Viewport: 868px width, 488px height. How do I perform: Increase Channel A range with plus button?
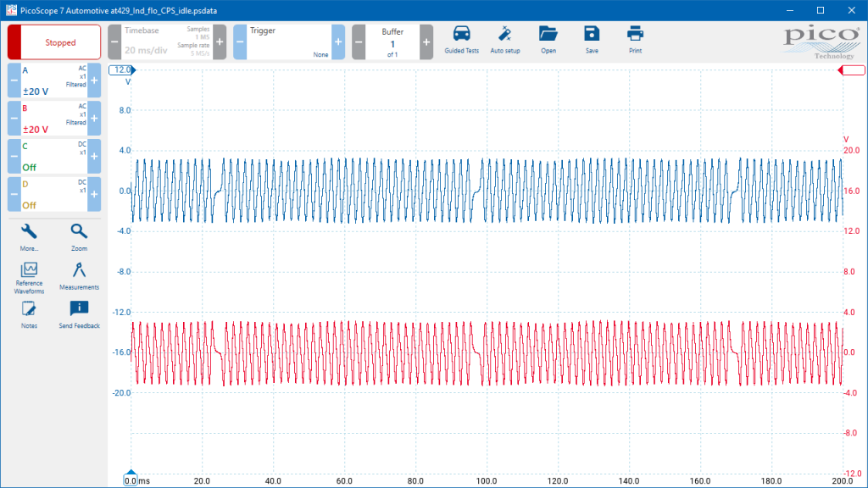coord(94,81)
